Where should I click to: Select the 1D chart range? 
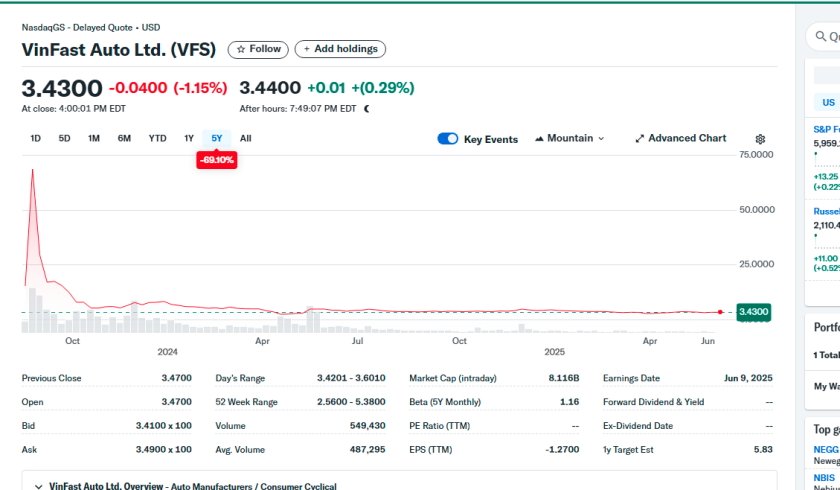tap(35, 139)
